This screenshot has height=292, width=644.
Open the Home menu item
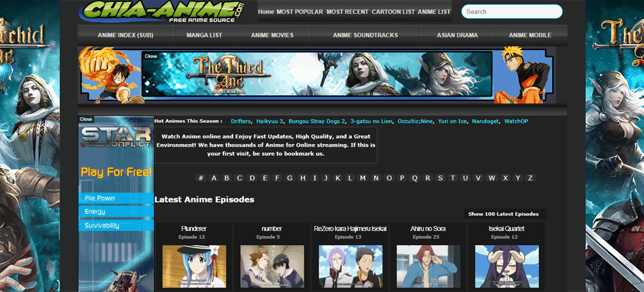266,12
